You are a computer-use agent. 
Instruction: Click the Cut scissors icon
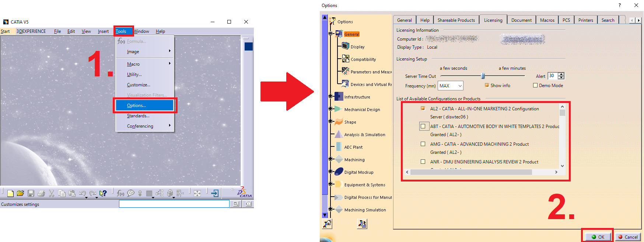(x=52, y=193)
